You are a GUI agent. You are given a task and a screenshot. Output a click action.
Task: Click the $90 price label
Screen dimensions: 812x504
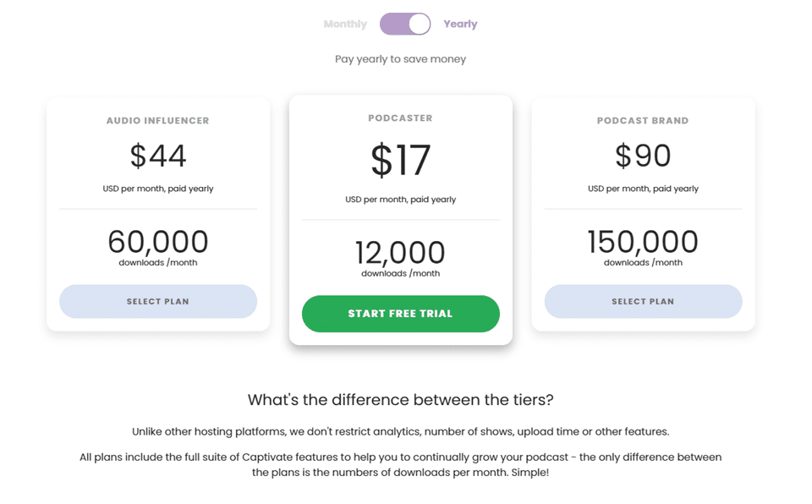coord(643,156)
